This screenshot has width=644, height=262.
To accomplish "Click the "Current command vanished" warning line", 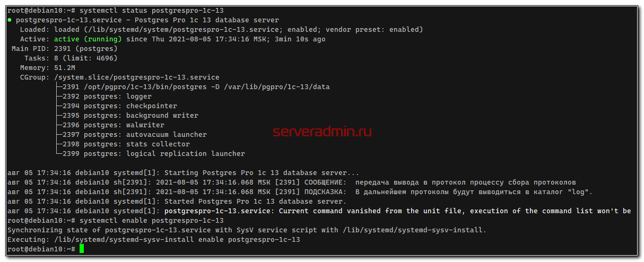I will (398, 211).
